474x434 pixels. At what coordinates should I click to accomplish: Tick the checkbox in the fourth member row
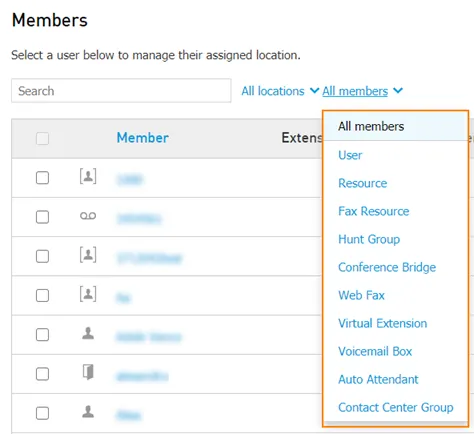[x=42, y=295]
